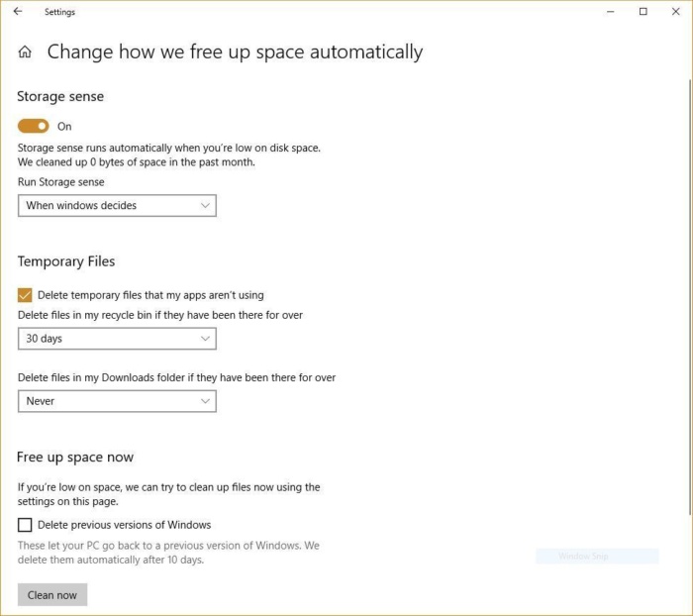Open the Downloads folder Never dropdown
Image resolution: width=693 pixels, height=616 pixels.
pyautogui.click(x=117, y=401)
